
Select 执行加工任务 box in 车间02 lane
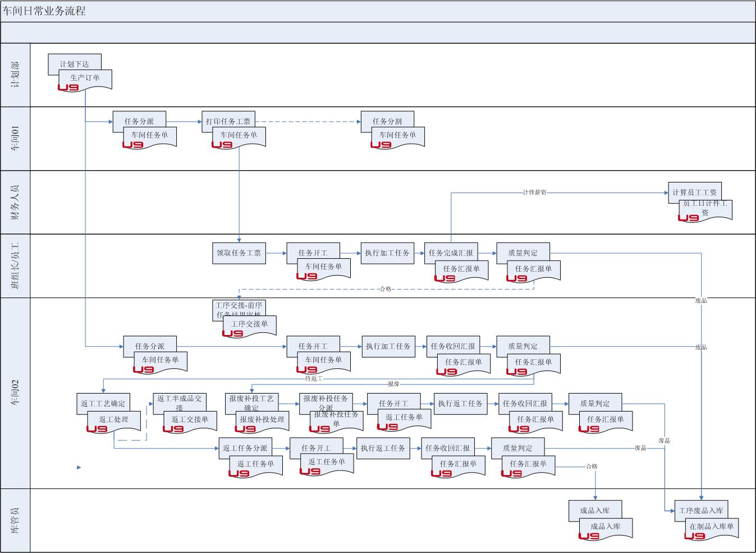(x=388, y=346)
